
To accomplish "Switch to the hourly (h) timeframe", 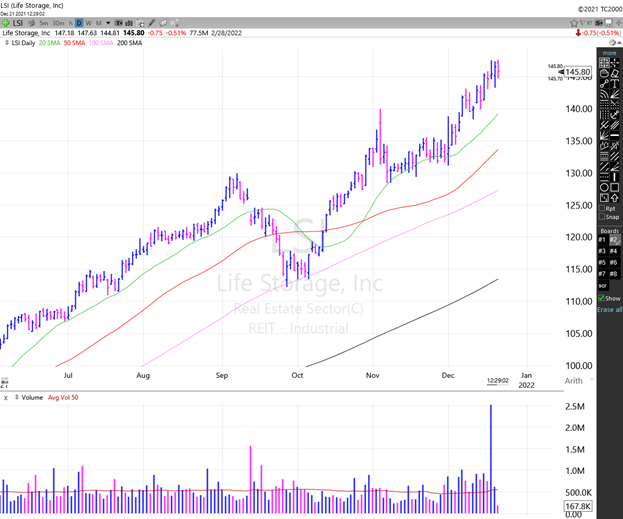I will coord(71,23).
